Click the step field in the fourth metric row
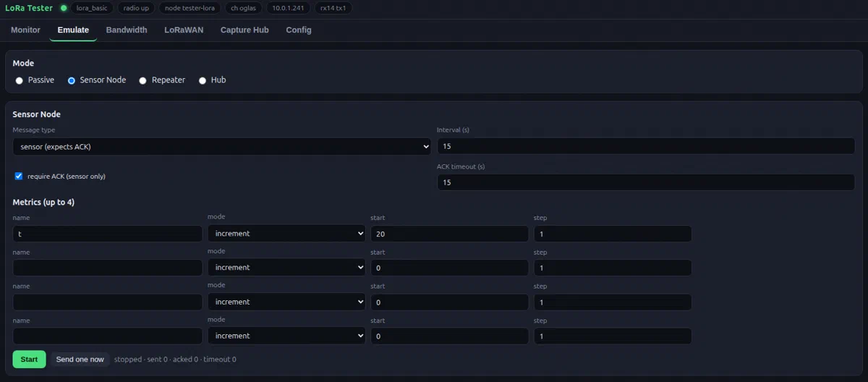 [613, 336]
